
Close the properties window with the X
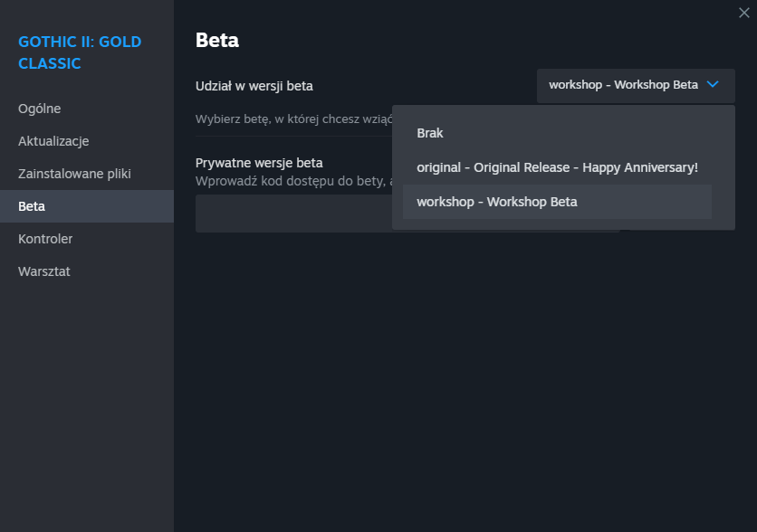[x=744, y=13]
